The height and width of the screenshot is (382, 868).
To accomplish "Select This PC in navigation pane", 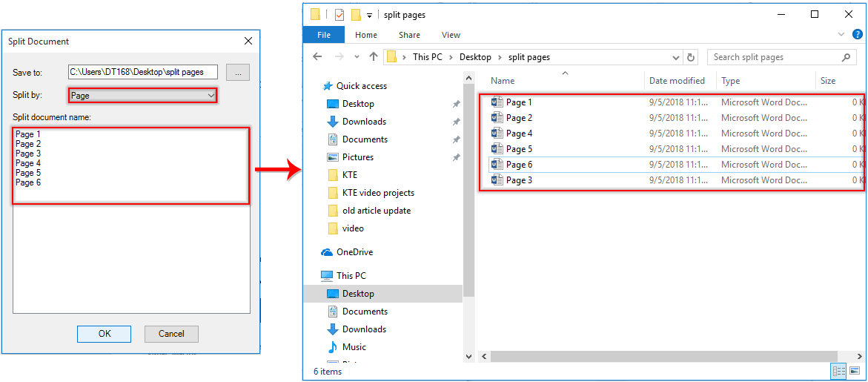I will (x=351, y=275).
